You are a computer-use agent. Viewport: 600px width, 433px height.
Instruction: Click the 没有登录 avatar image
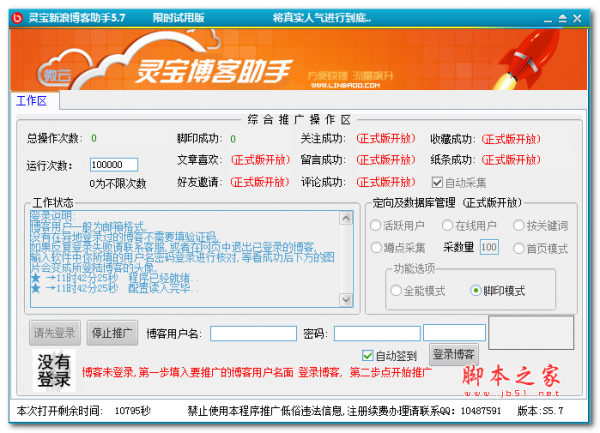click(x=54, y=370)
